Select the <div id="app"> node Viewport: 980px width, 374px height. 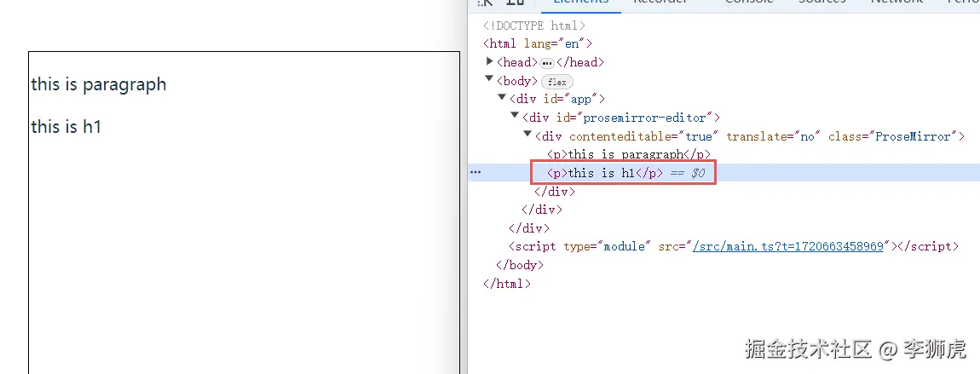(557, 99)
